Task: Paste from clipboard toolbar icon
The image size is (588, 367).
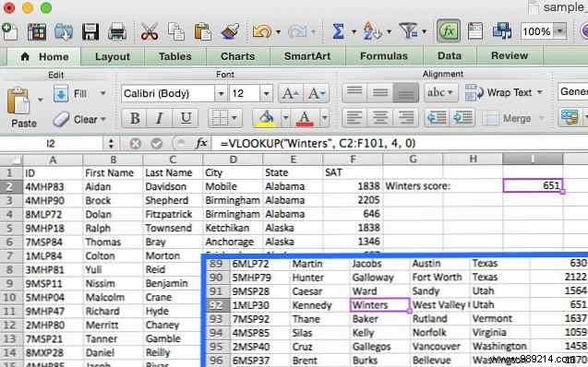Action: click(202, 32)
